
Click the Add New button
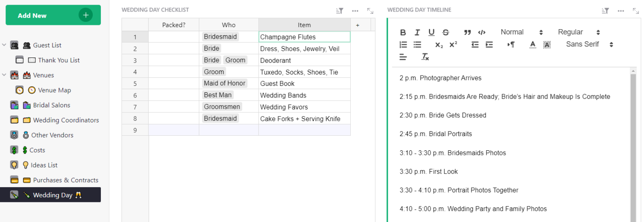[x=53, y=15]
